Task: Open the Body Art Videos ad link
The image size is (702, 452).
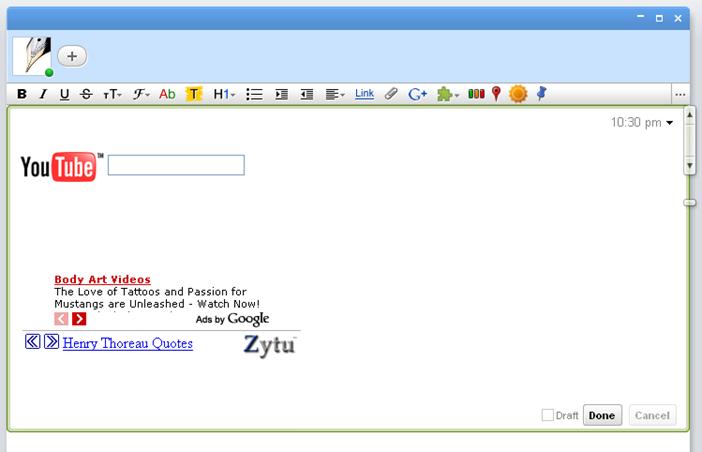Action: pos(103,279)
